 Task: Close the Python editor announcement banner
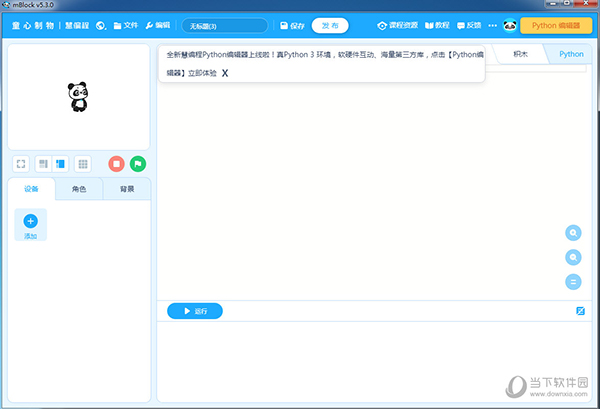(x=225, y=73)
